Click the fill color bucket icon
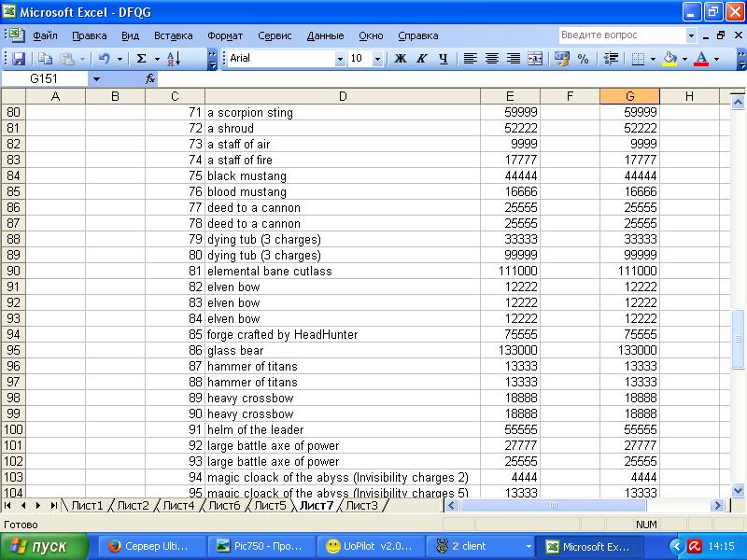The image size is (747, 560). point(669,59)
